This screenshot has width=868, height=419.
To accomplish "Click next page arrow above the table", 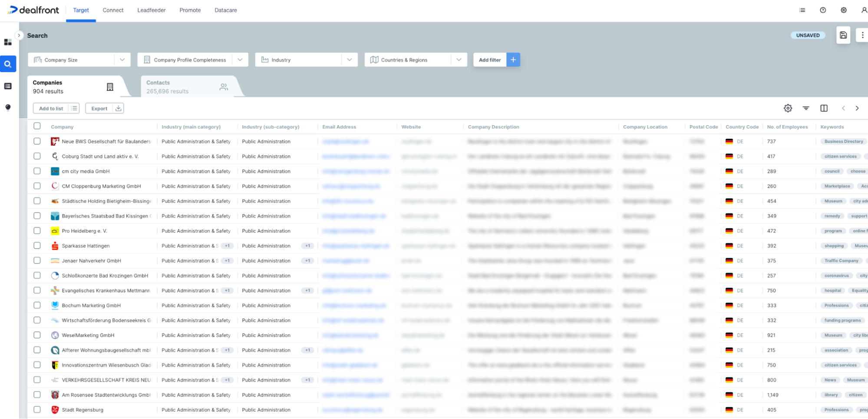I will coord(857,108).
